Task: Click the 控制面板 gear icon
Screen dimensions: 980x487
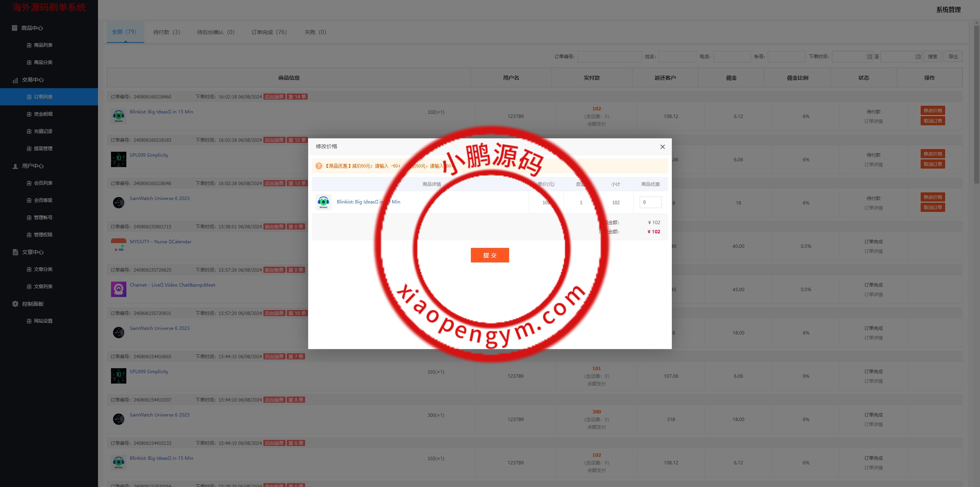Action: (x=15, y=304)
